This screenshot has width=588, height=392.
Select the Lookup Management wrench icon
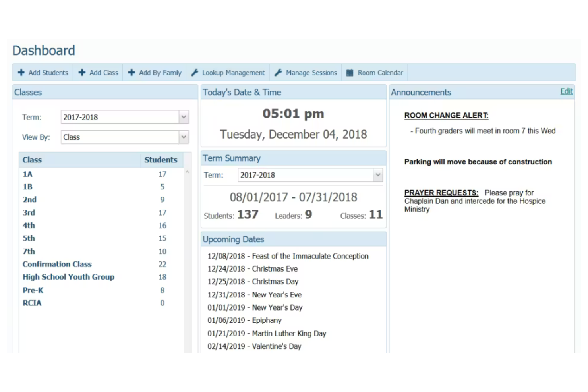(x=195, y=73)
